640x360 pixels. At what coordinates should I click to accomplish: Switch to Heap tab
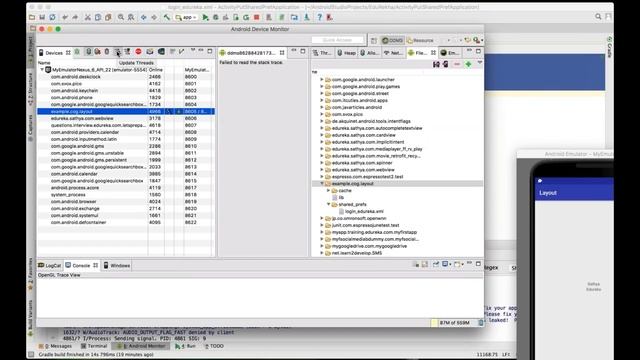point(347,53)
